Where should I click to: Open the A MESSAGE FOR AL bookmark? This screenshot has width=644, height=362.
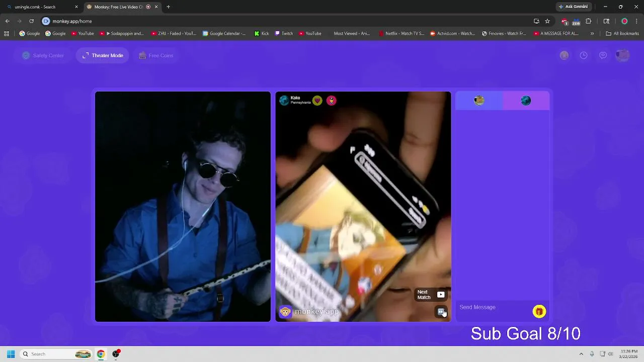click(x=556, y=34)
